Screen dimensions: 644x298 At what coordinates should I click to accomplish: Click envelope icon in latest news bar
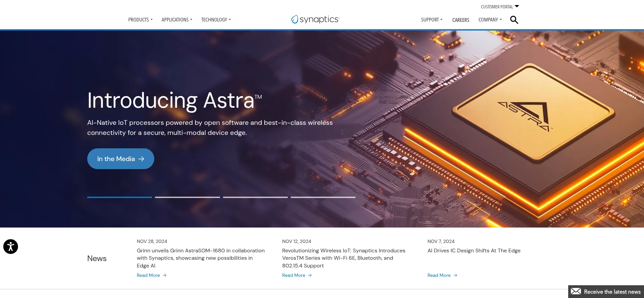(x=576, y=291)
